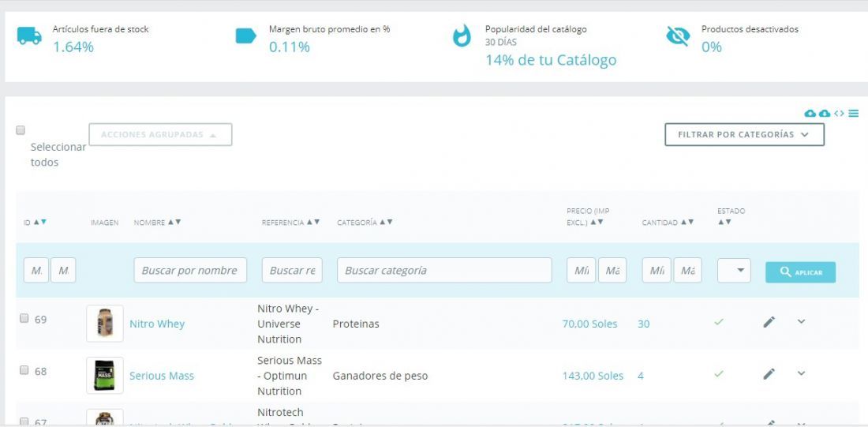868x427 pixels.
Task: Click the tag gross margin icon
Action: pyautogui.click(x=245, y=36)
